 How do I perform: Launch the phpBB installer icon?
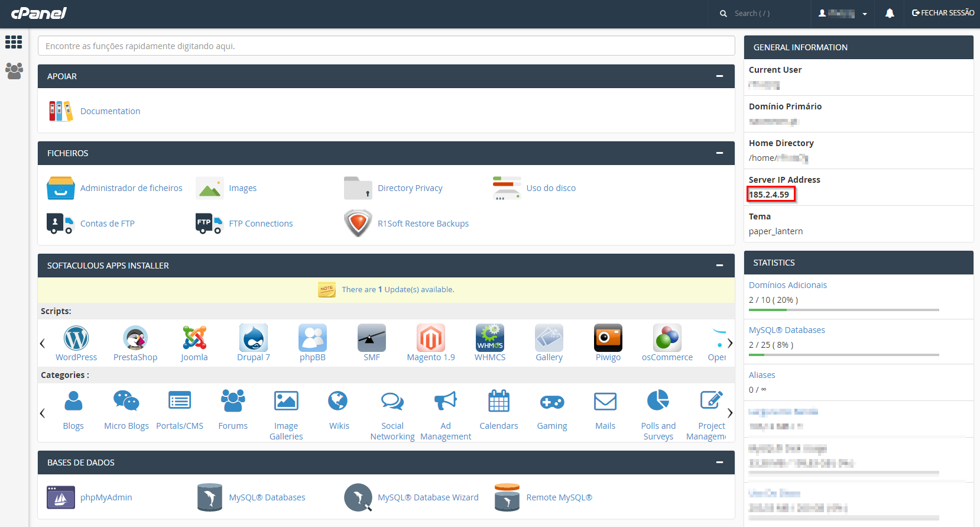pyautogui.click(x=313, y=338)
